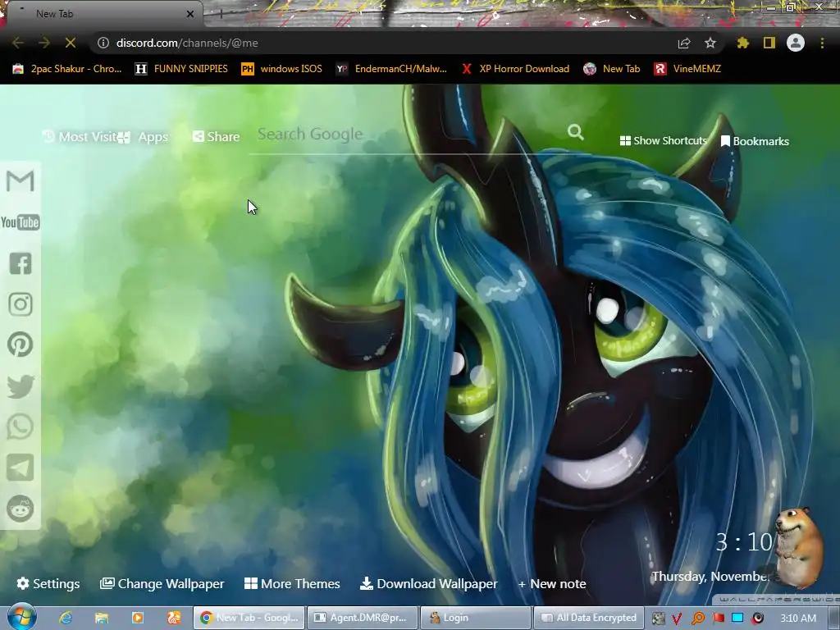Open Twitter sidebar shortcut
Screen dimensions: 840x630
tap(21, 386)
